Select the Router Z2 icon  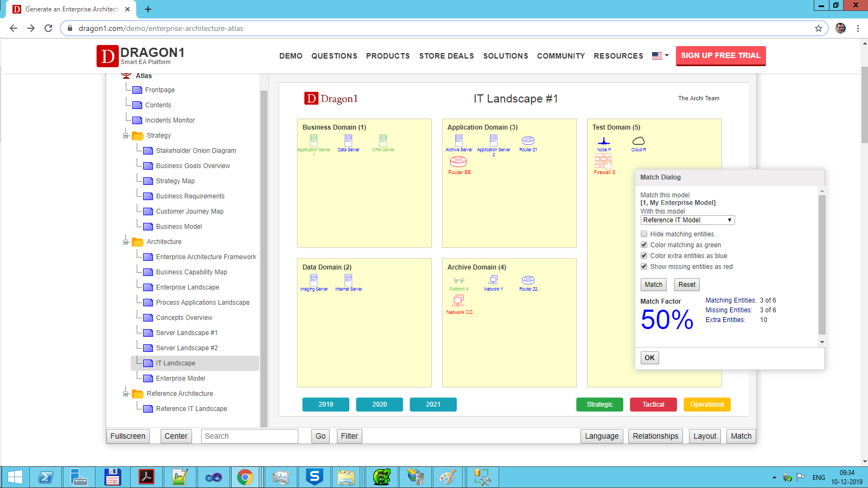point(528,280)
